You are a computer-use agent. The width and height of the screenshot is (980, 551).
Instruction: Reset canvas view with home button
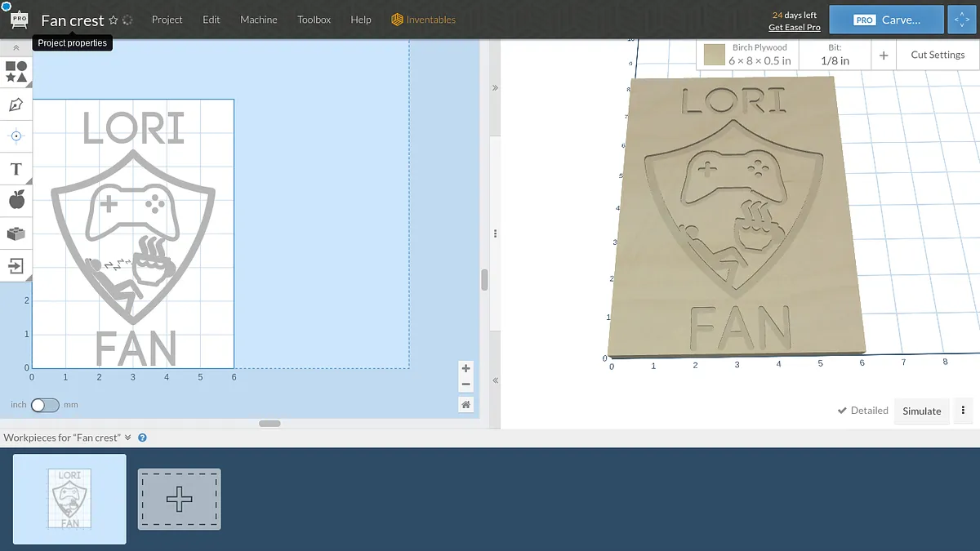(465, 404)
